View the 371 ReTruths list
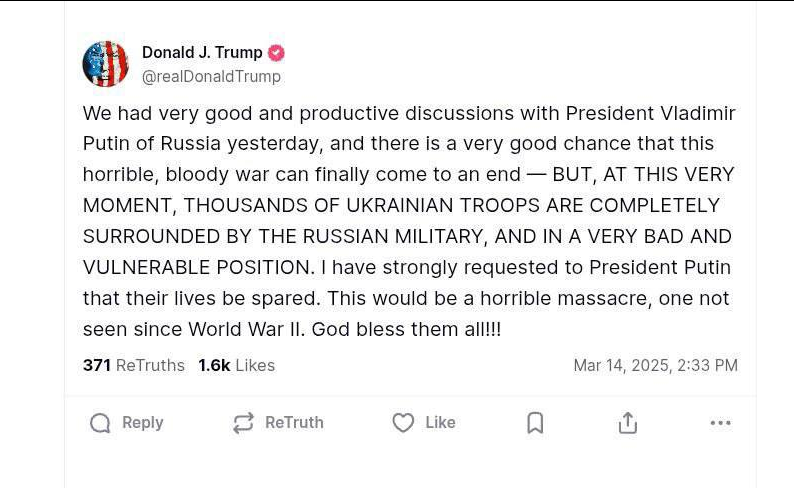The height and width of the screenshot is (488, 794). click(x=133, y=365)
